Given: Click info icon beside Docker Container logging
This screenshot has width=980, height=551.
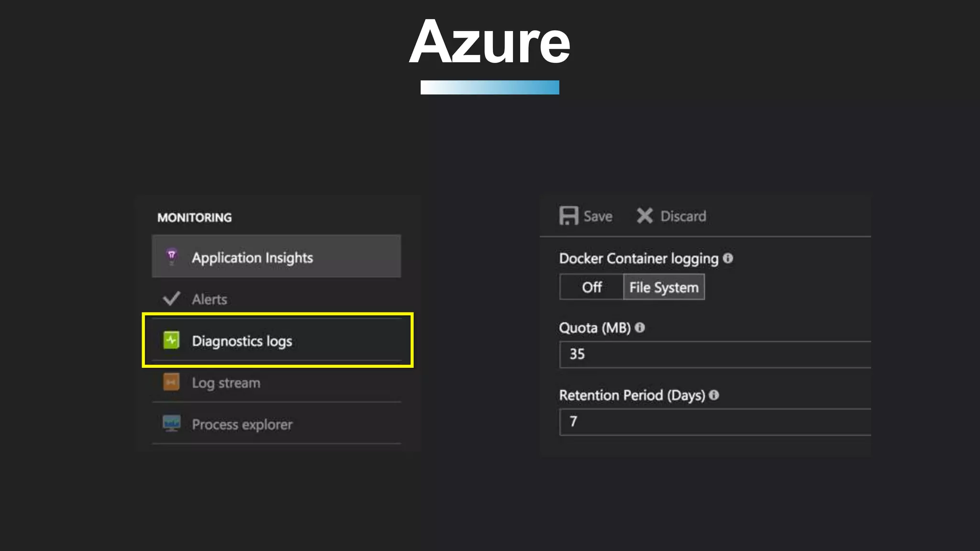Looking at the screenshot, I should (728, 258).
